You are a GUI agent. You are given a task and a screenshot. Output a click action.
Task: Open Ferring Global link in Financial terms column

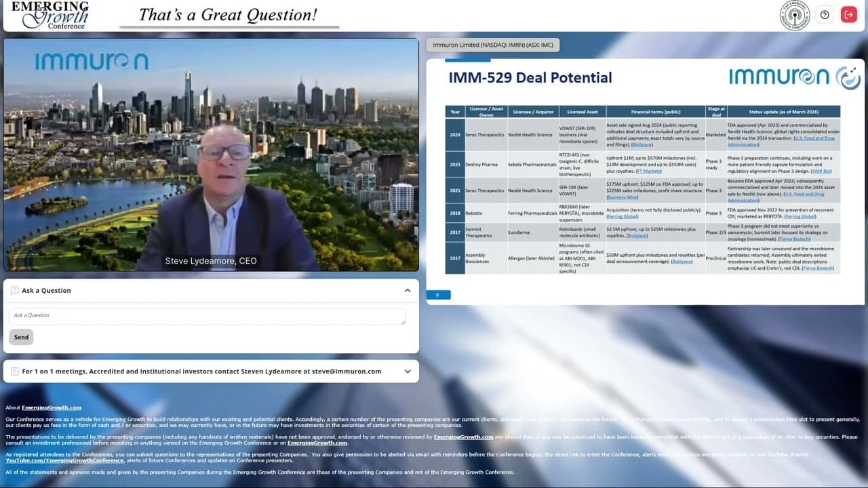tap(623, 216)
